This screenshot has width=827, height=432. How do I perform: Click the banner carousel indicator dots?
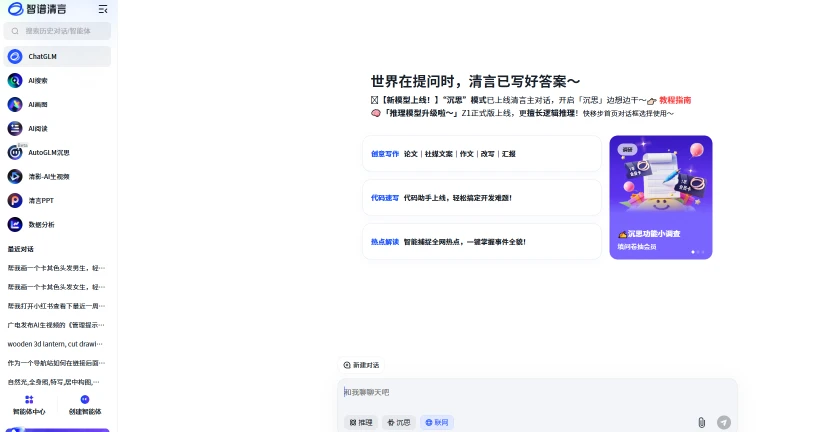(x=698, y=252)
